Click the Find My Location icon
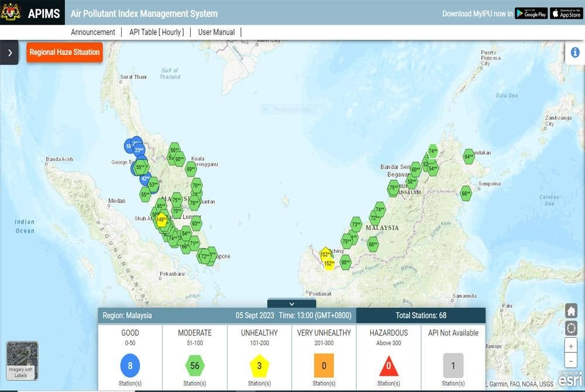Image resolution: width=585 pixels, height=392 pixels. coord(572,326)
